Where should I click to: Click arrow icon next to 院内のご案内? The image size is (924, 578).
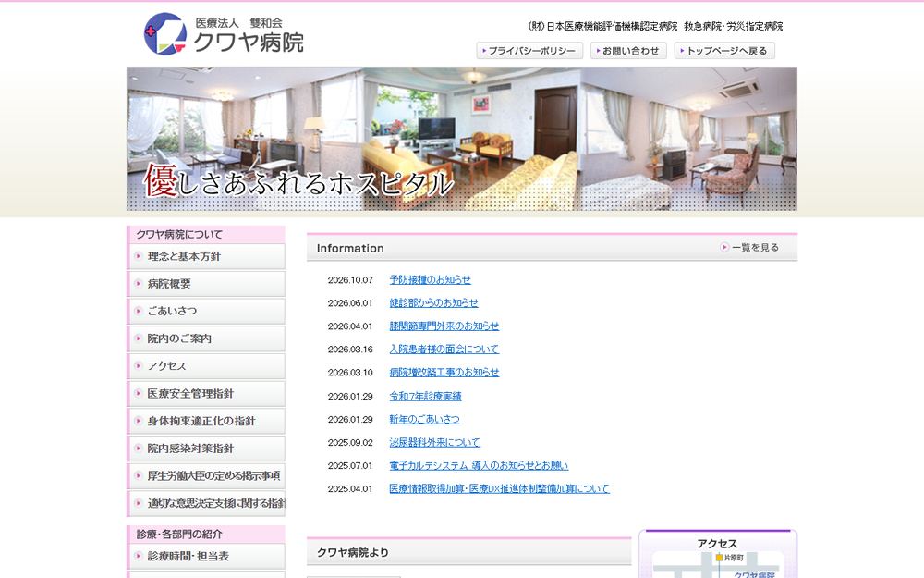pos(139,338)
